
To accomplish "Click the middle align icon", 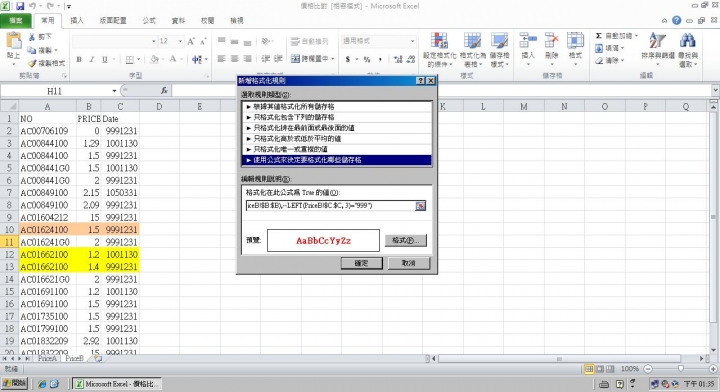I will [235, 41].
